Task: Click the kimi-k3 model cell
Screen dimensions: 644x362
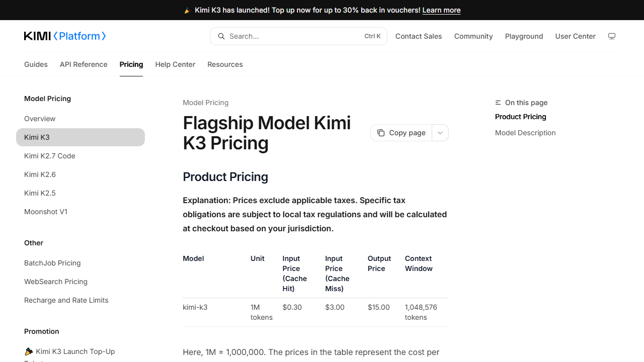Action: point(195,307)
